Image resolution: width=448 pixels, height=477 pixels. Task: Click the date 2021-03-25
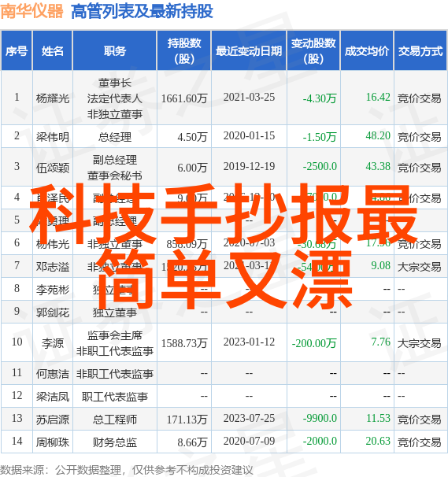(249, 98)
